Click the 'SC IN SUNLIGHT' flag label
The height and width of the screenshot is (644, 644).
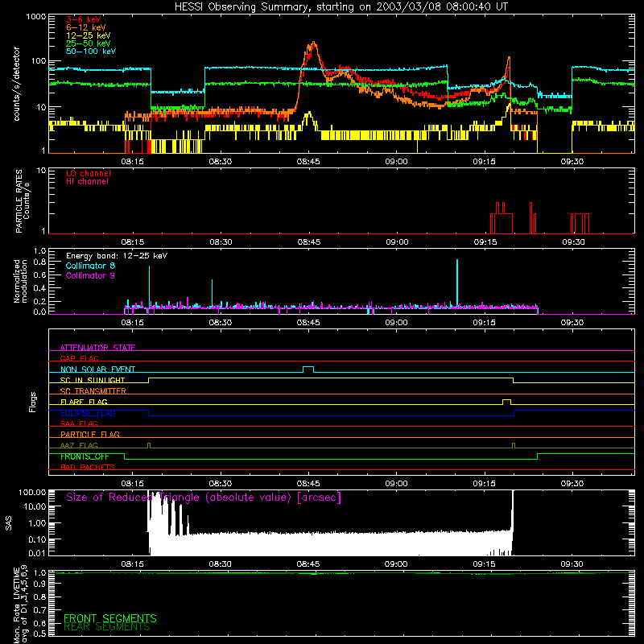coord(93,380)
